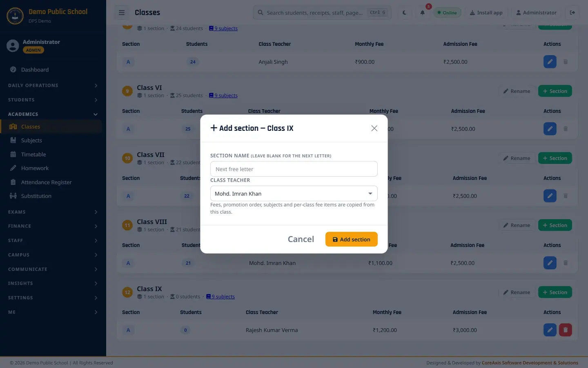This screenshot has width=588, height=368.
Task: Open Timetable in the sidebar
Action: [x=33, y=155]
